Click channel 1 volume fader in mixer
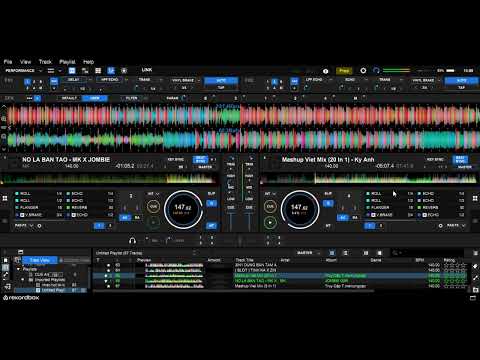 231,221
